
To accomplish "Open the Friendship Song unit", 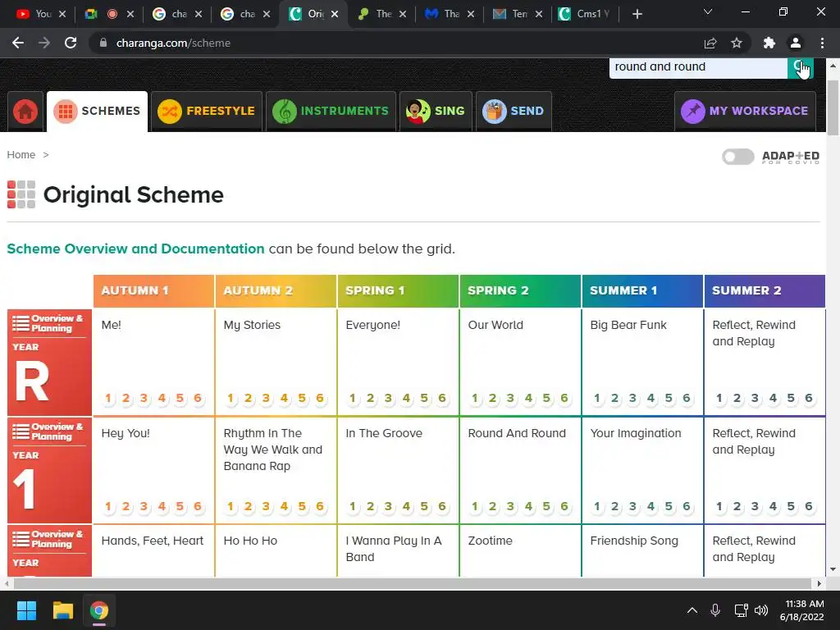I will (634, 541).
